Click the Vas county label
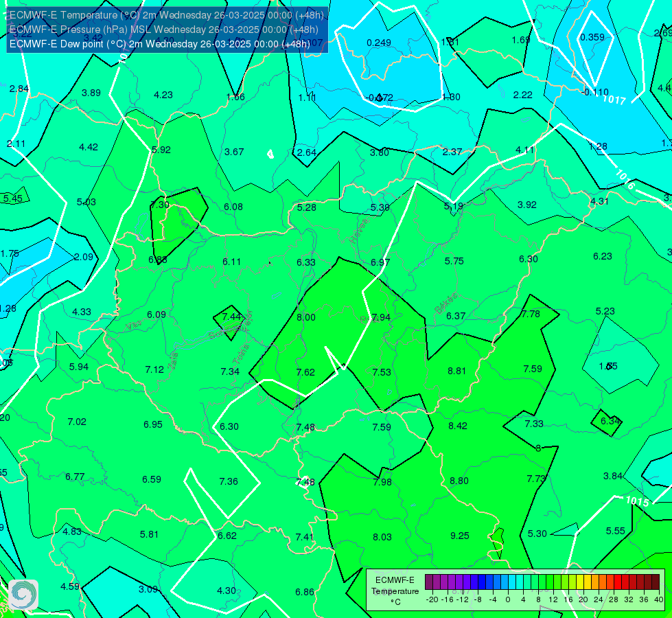The width and height of the screenshot is (672, 618). pyautogui.click(x=134, y=326)
